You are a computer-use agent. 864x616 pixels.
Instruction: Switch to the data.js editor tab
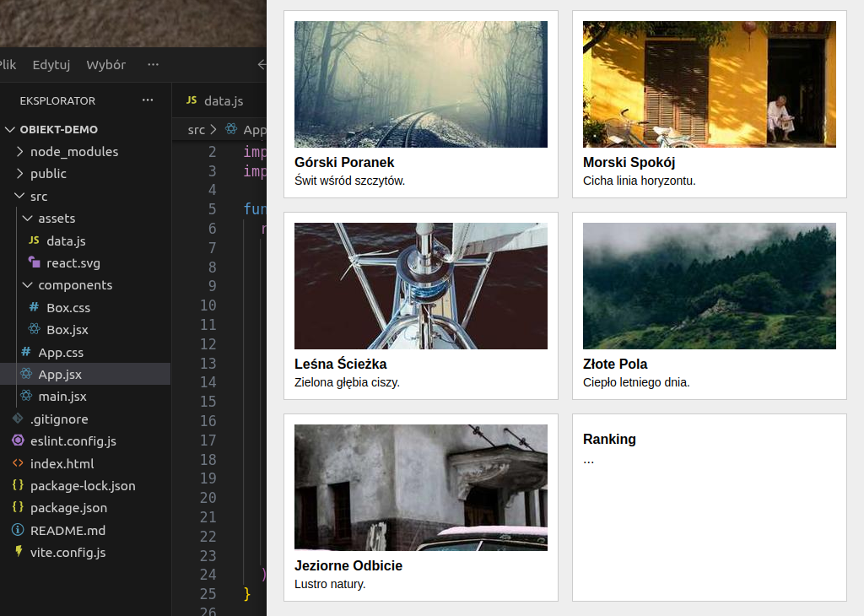click(x=215, y=100)
